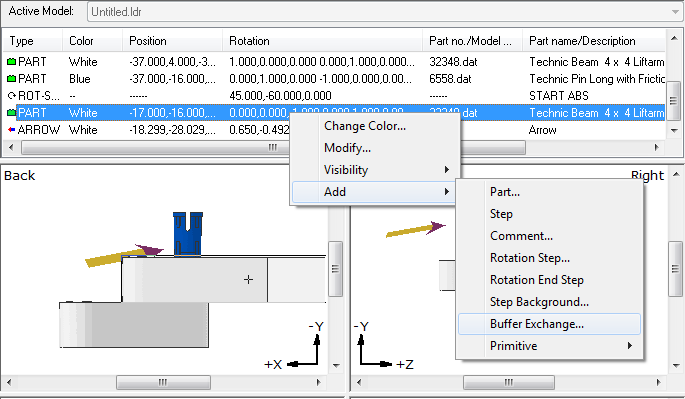This screenshot has height=399, width=685.
Task: Click the scroll-up arrow of the parts list
Action: 674,39
